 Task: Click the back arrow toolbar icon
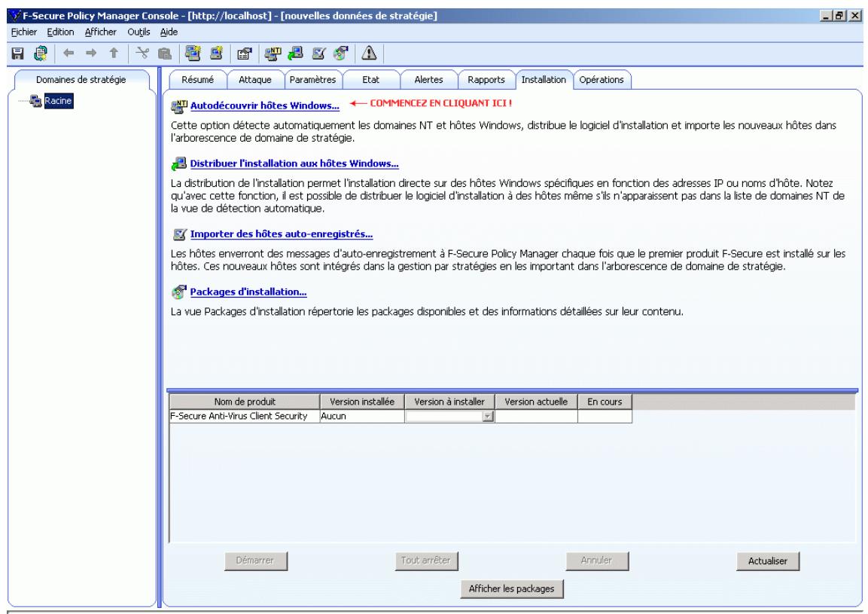[69, 53]
